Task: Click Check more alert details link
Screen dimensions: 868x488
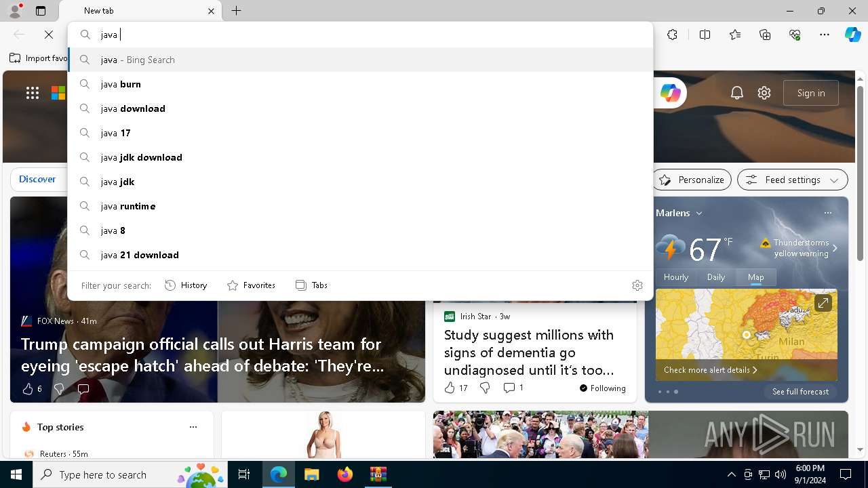Action: click(x=711, y=370)
